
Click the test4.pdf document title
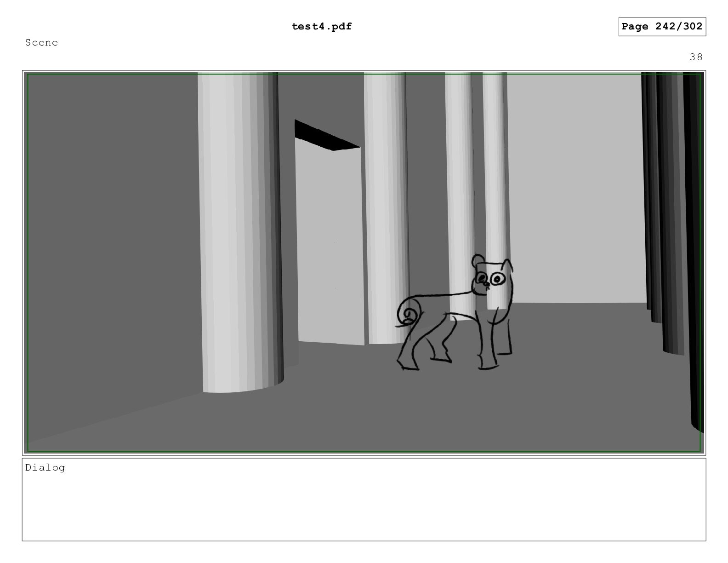322,27
